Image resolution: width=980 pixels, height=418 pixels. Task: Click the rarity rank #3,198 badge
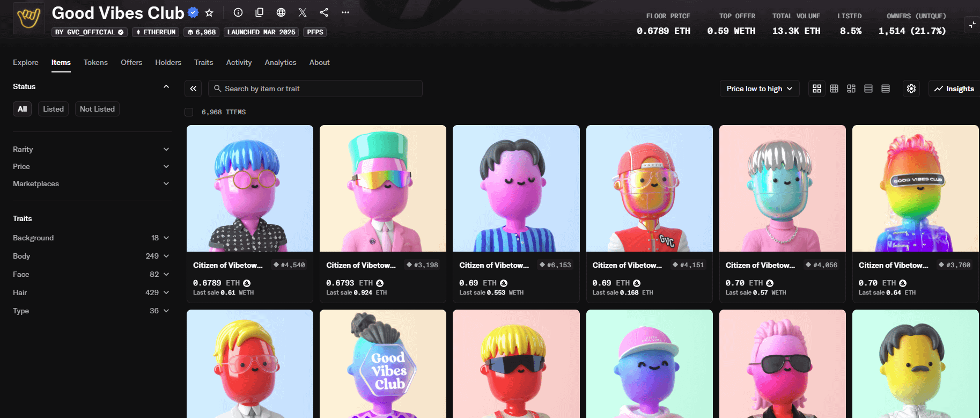pyautogui.click(x=422, y=265)
